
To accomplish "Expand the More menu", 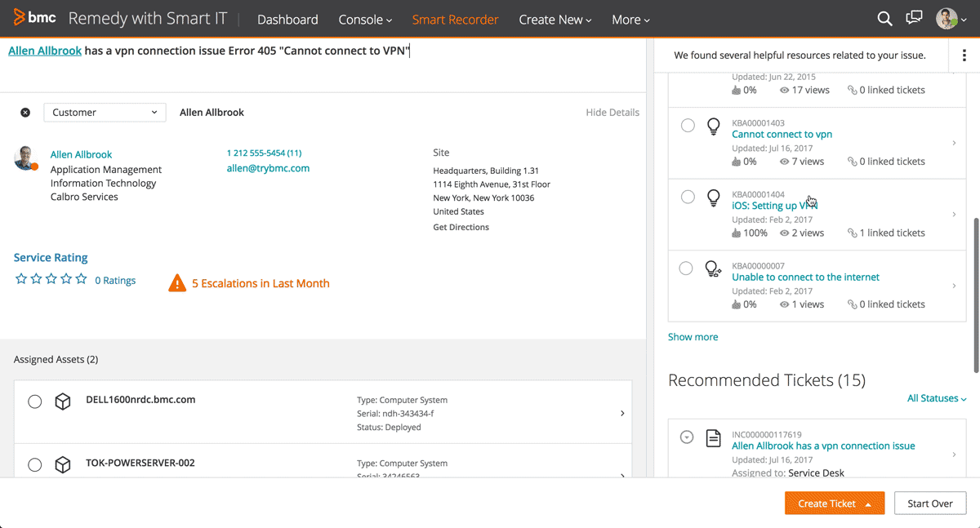I will click(630, 20).
